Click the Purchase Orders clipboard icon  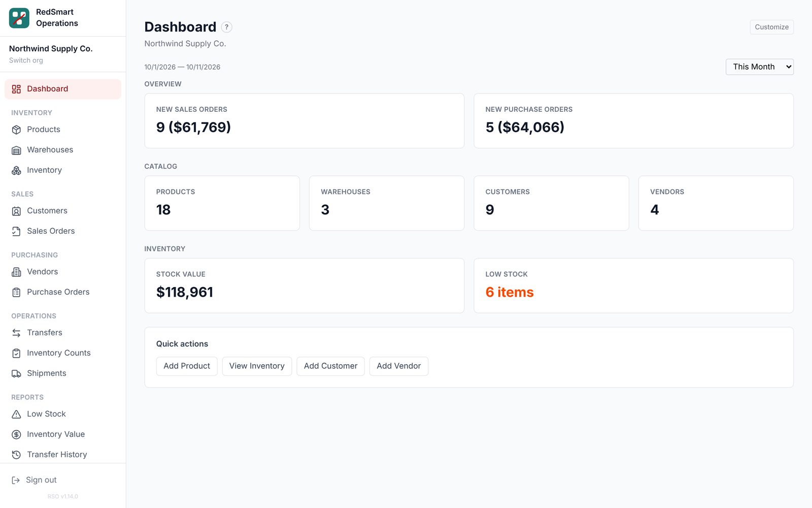pos(16,292)
